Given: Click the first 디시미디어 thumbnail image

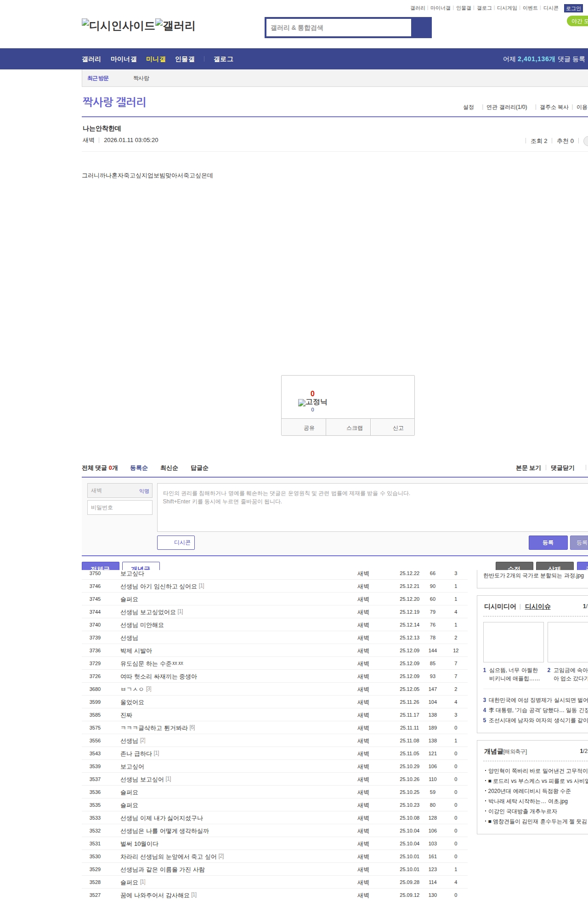Looking at the screenshot, I should (x=513, y=642).
